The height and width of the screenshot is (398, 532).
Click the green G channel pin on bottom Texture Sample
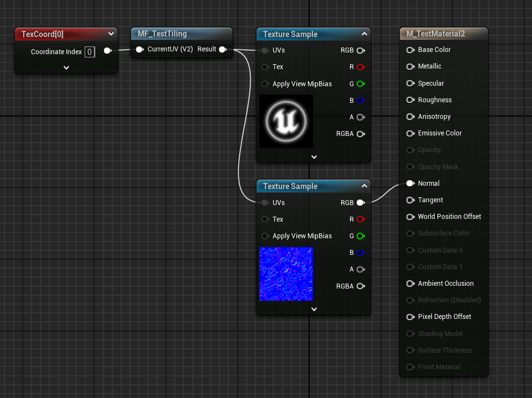tap(361, 236)
